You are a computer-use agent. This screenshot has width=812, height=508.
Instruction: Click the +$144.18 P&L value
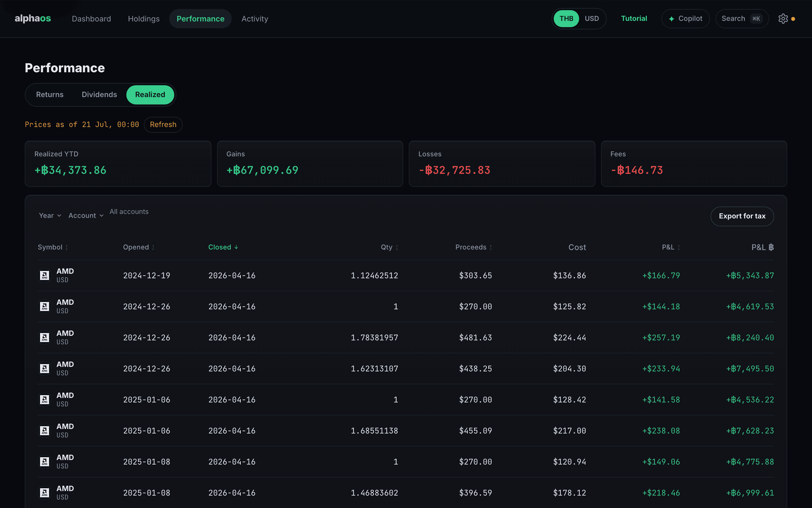click(x=661, y=306)
